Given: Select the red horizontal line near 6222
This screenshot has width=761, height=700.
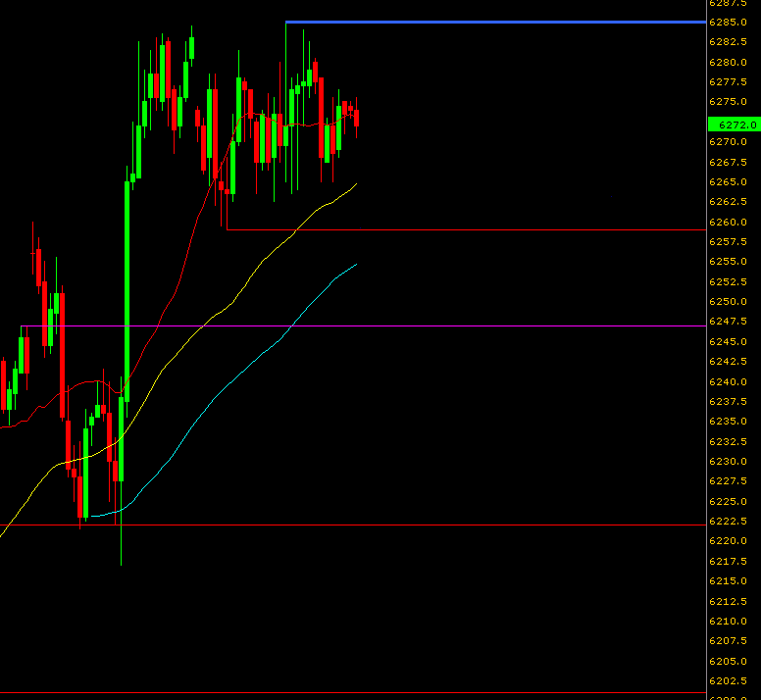Looking at the screenshot, I should click(x=353, y=525).
